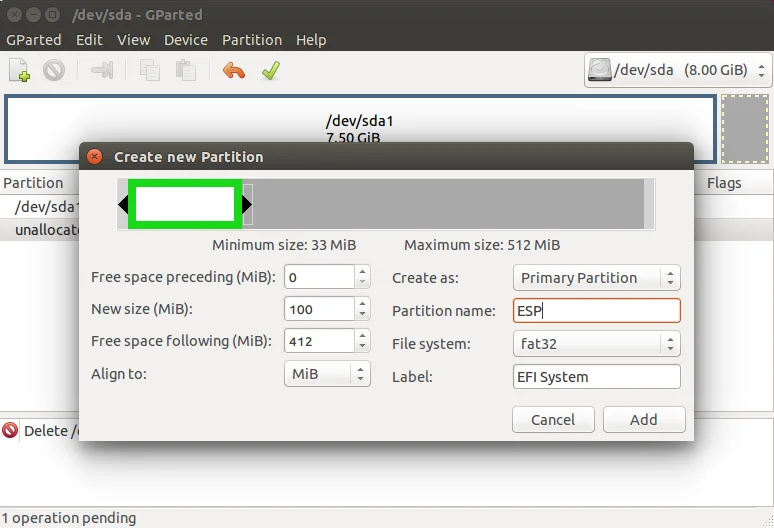
Task: Decrease Free space following value
Action: click(x=362, y=346)
